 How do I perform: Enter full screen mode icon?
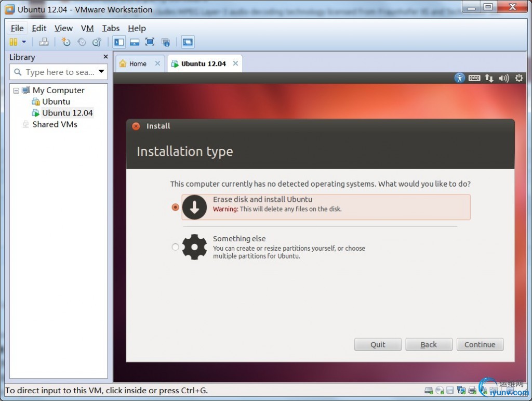pos(150,42)
